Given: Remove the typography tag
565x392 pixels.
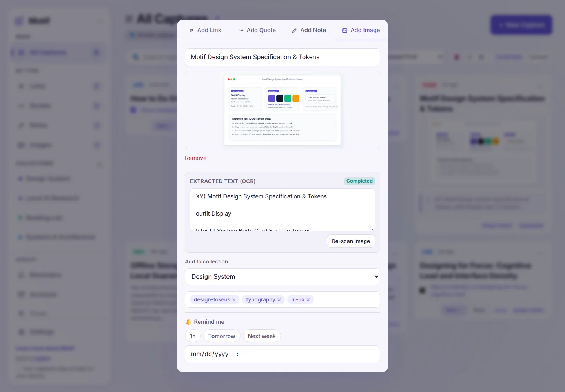Looking at the screenshot, I should (x=279, y=299).
